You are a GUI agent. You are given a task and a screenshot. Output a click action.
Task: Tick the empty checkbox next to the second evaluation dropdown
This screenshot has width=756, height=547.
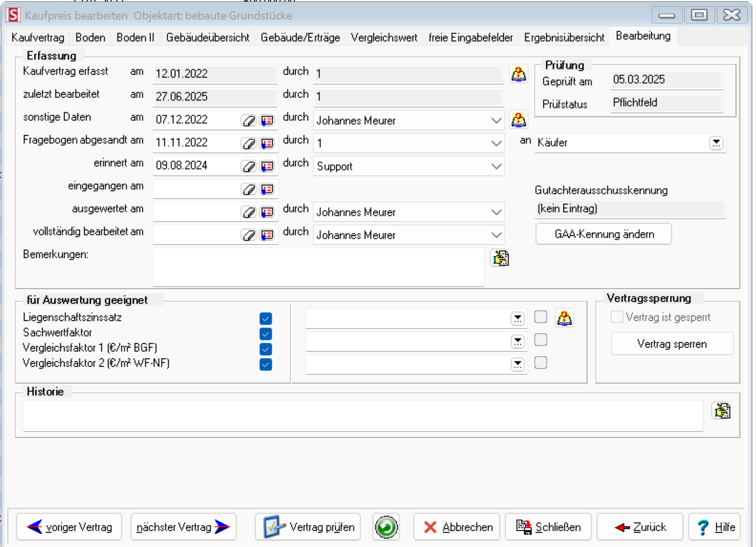[541, 340]
